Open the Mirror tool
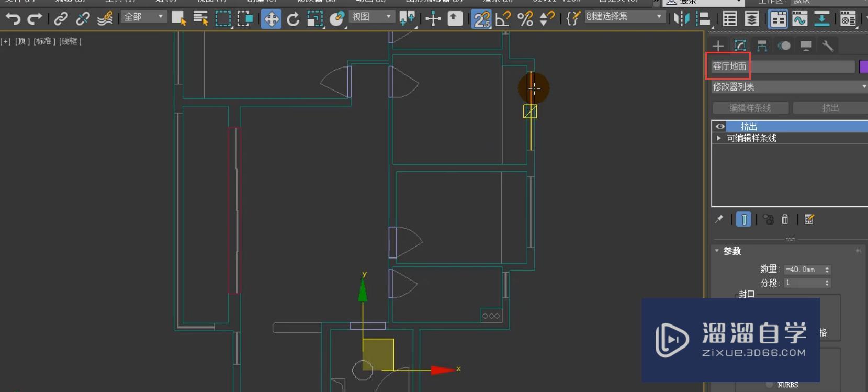Screen dimensions: 868x392 tap(681, 19)
